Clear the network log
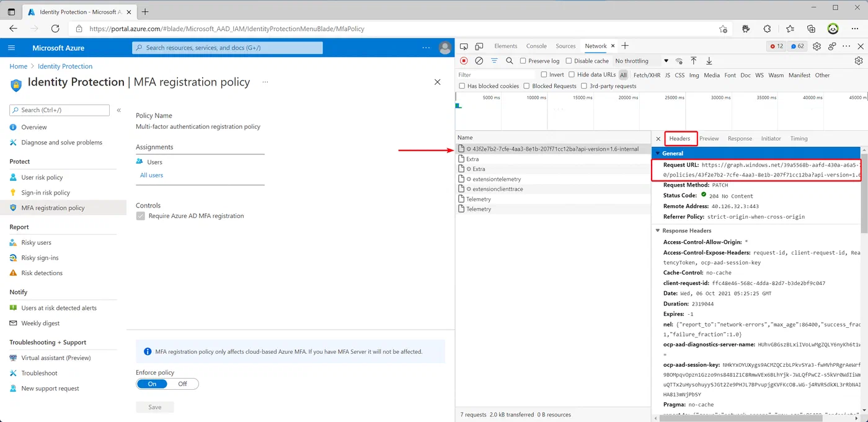 479,61
